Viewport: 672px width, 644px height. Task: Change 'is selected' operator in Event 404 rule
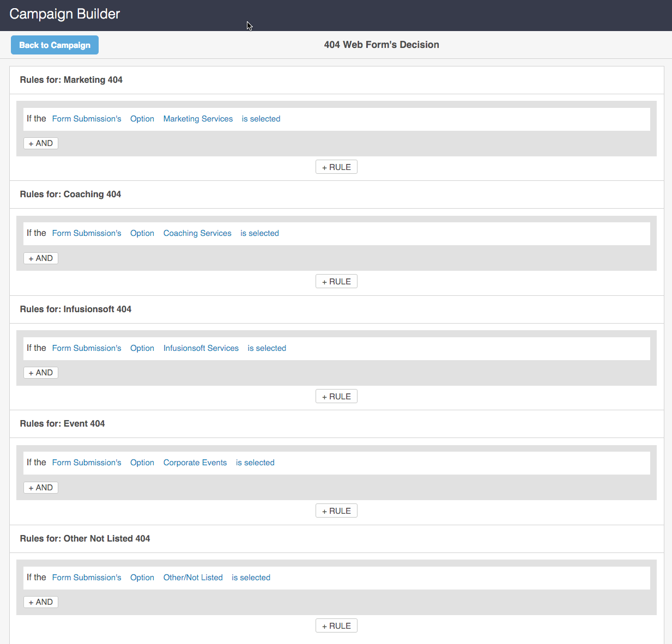[255, 463]
